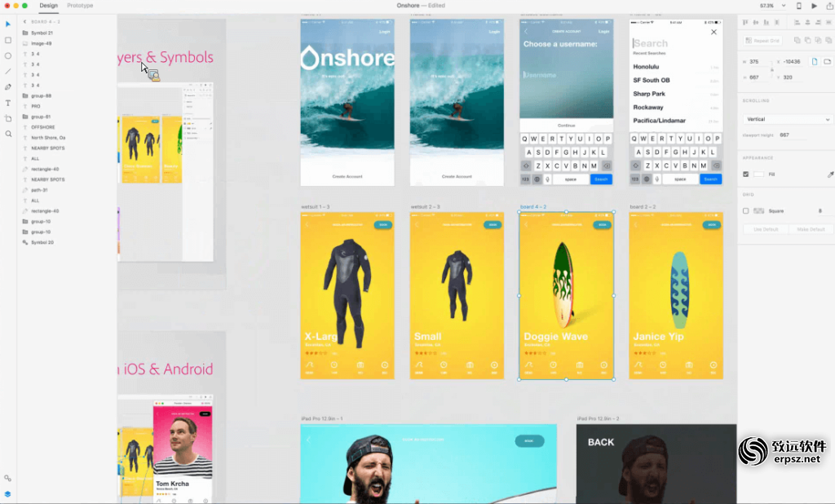Click the Repeat Grid button
This screenshot has height=504, width=835.
tap(762, 41)
